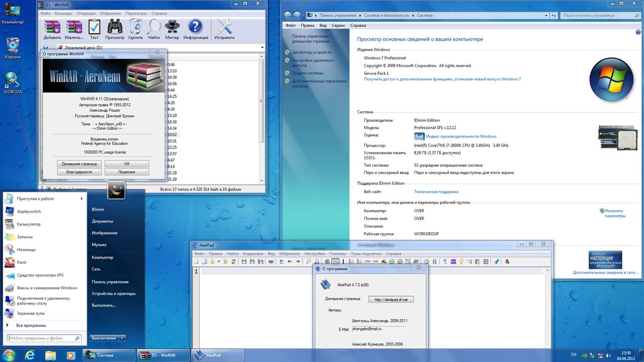Click the WinRAR Add (Добавить) icon
Screen dimensions: 644x362
pyautogui.click(x=52, y=29)
